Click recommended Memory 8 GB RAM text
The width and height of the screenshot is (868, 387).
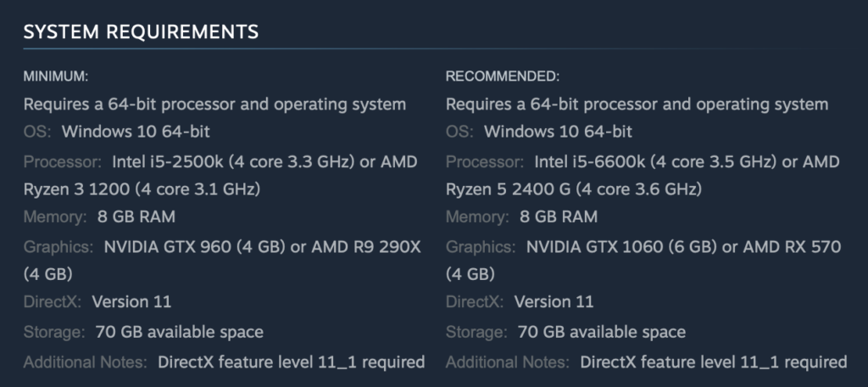click(559, 216)
